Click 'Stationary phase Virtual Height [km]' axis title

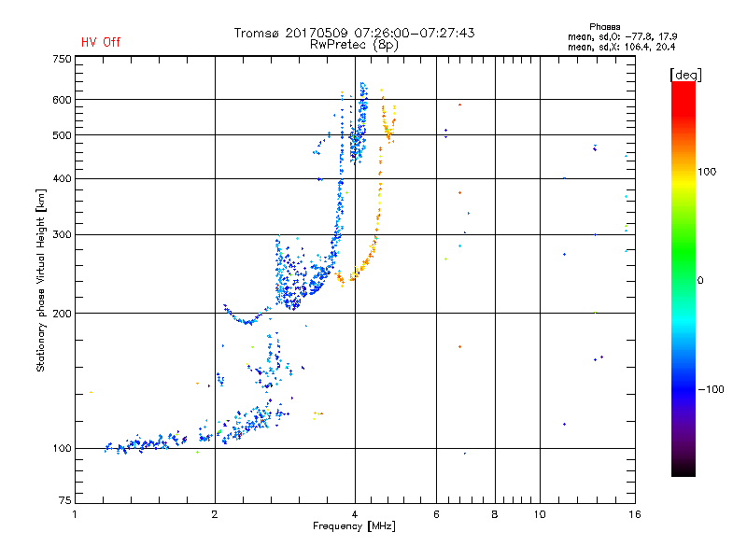(x=41, y=280)
